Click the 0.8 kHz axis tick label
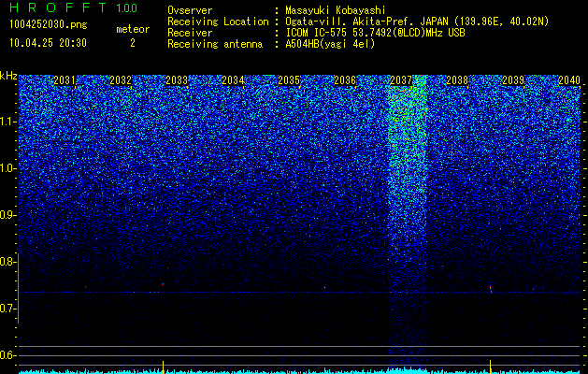The image size is (588, 374). [7, 262]
